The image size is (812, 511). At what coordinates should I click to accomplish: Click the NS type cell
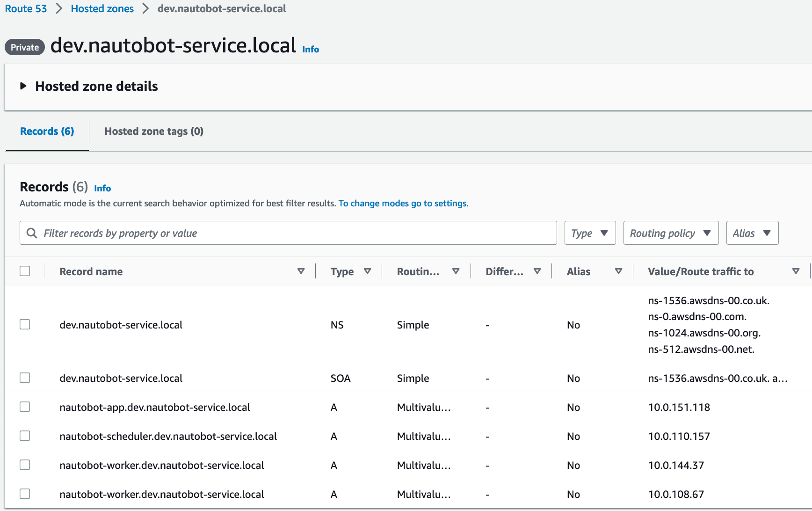coord(337,325)
